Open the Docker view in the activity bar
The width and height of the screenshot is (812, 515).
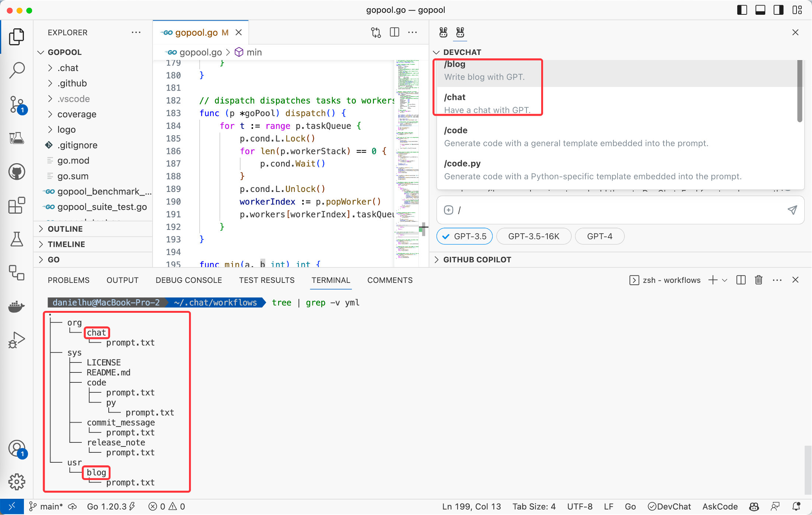(x=17, y=307)
